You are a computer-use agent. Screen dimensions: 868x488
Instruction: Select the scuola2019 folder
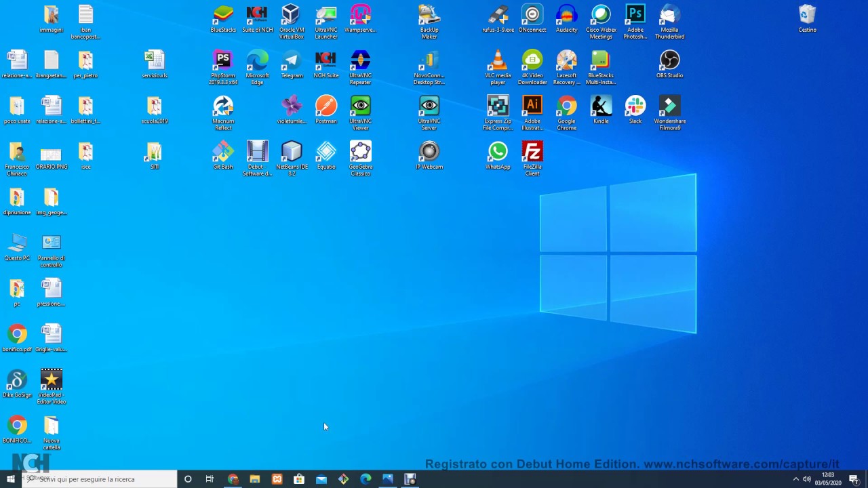click(x=155, y=110)
